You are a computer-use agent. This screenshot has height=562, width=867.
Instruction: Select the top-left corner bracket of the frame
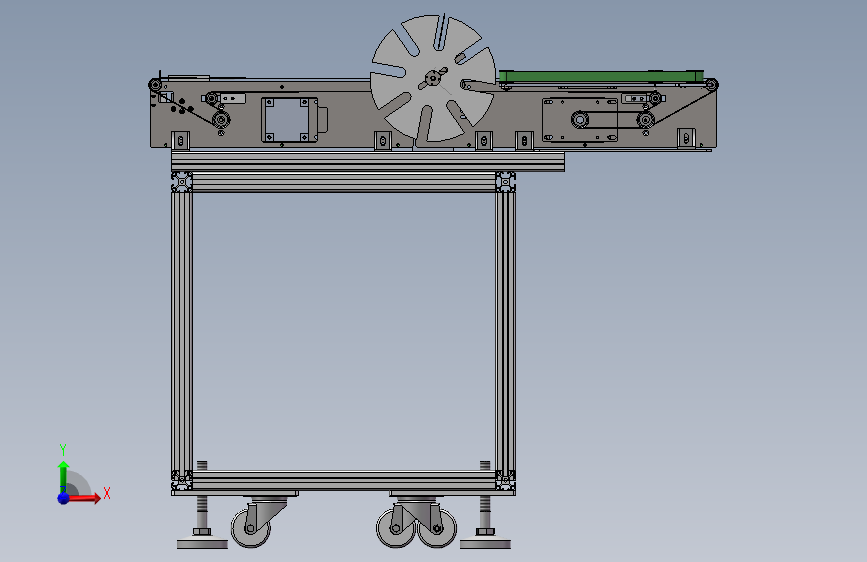182,181
